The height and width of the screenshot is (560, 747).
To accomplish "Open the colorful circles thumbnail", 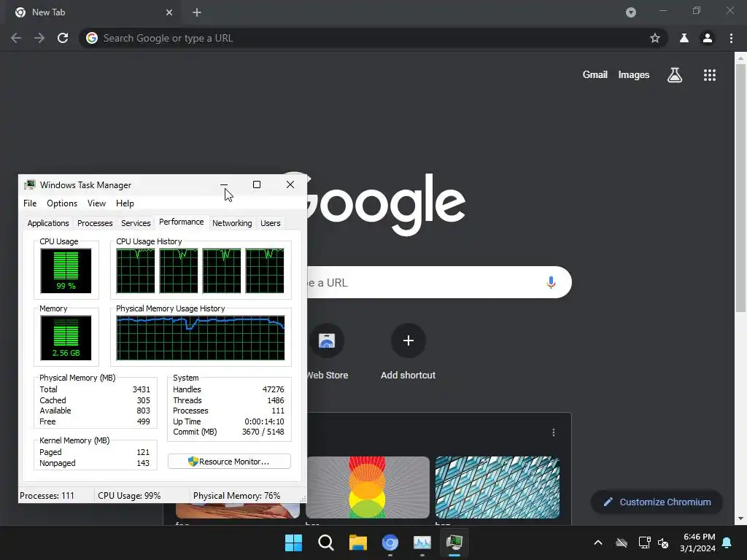I will [368, 487].
